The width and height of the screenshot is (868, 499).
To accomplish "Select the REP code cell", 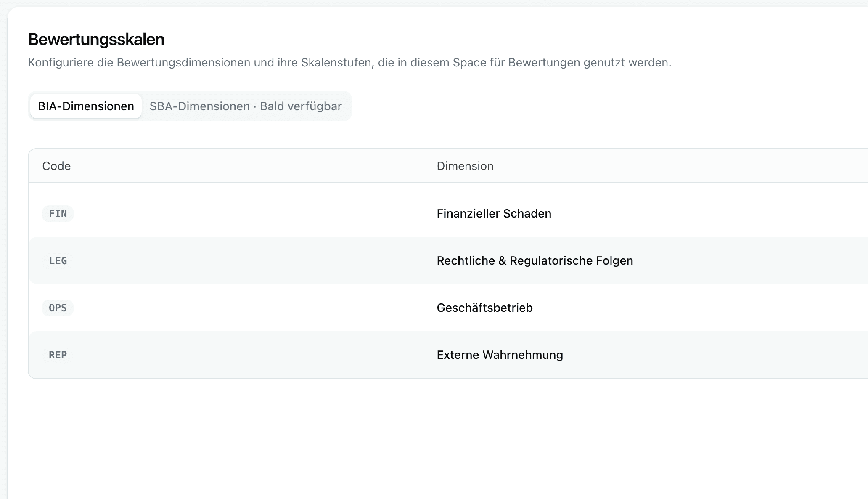I will click(58, 355).
